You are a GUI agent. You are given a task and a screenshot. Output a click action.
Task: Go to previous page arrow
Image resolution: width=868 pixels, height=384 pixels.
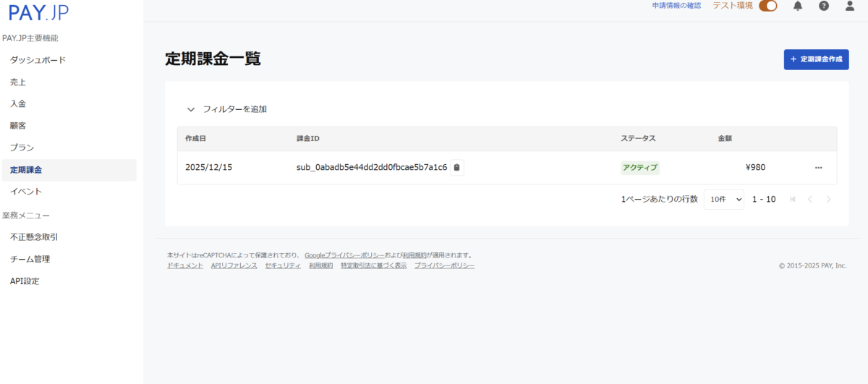[x=810, y=199]
